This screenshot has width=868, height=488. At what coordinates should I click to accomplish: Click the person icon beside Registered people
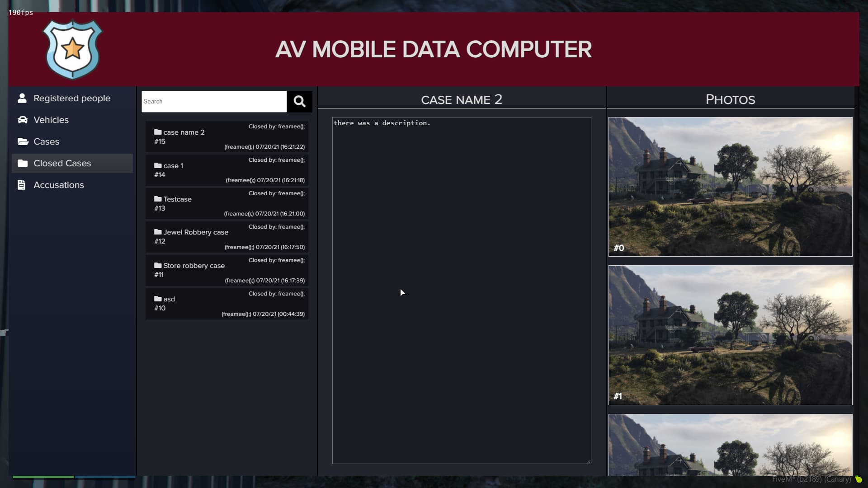pos(22,98)
